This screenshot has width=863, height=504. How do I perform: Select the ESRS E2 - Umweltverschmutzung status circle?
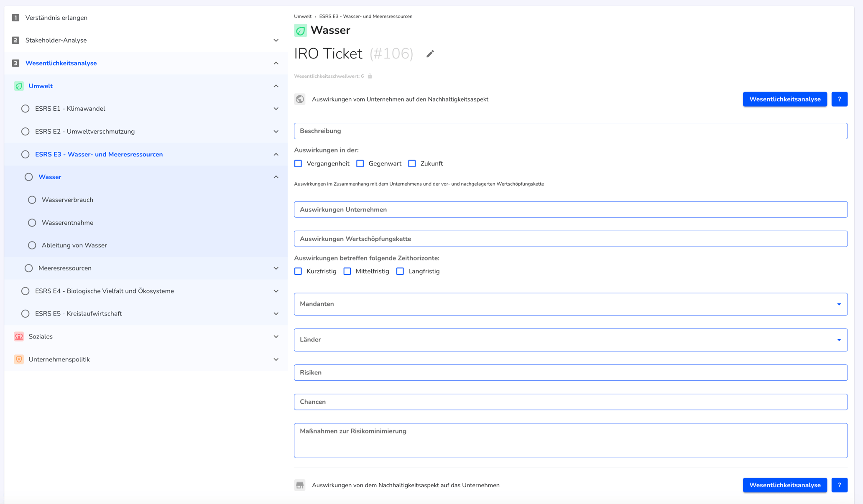pos(25,132)
